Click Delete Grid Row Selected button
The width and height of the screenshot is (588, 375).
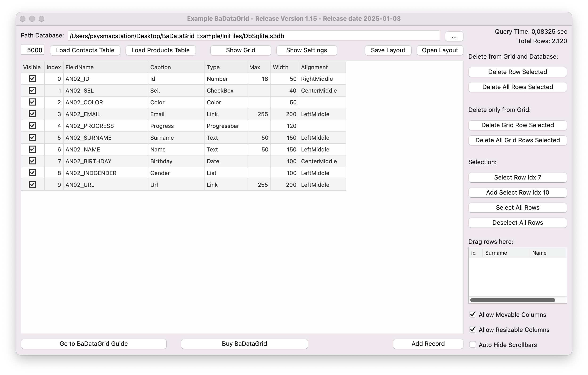[x=517, y=125]
